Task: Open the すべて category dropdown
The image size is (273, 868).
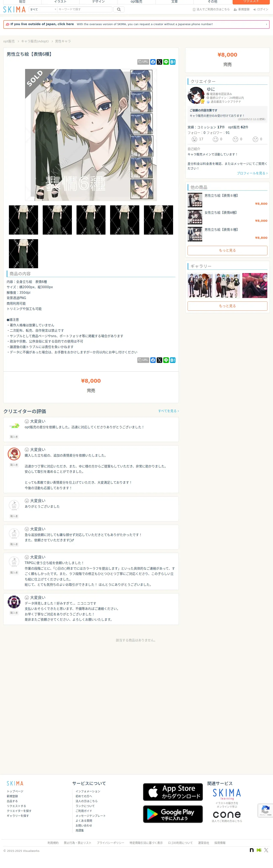Action: (x=43, y=9)
